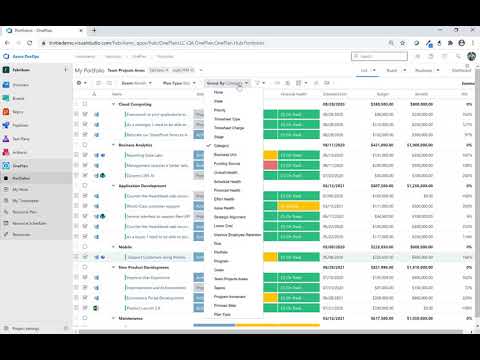Open the Dashboard view
Screen dimensions: 480x360
(462, 70)
